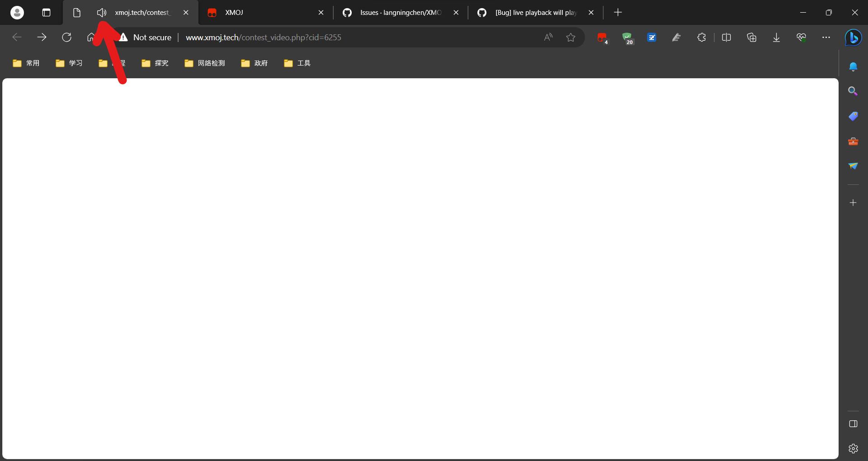Reload the current page
This screenshot has height=461, width=868.
[x=66, y=38]
